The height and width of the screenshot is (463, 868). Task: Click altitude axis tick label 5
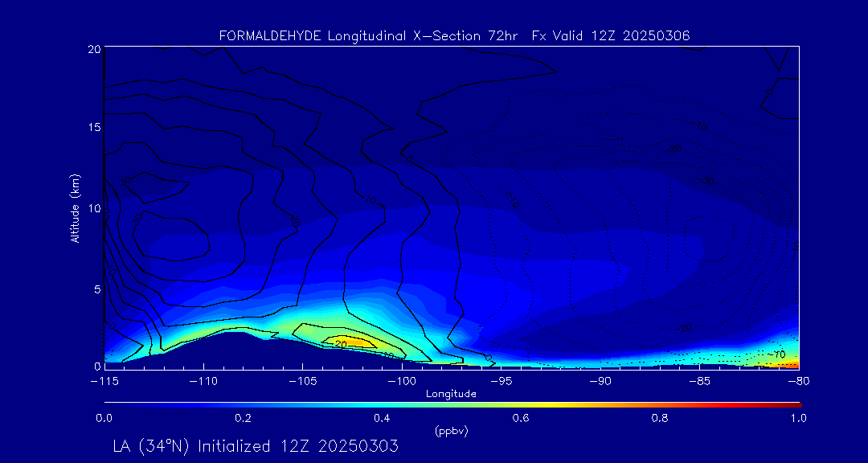96,289
